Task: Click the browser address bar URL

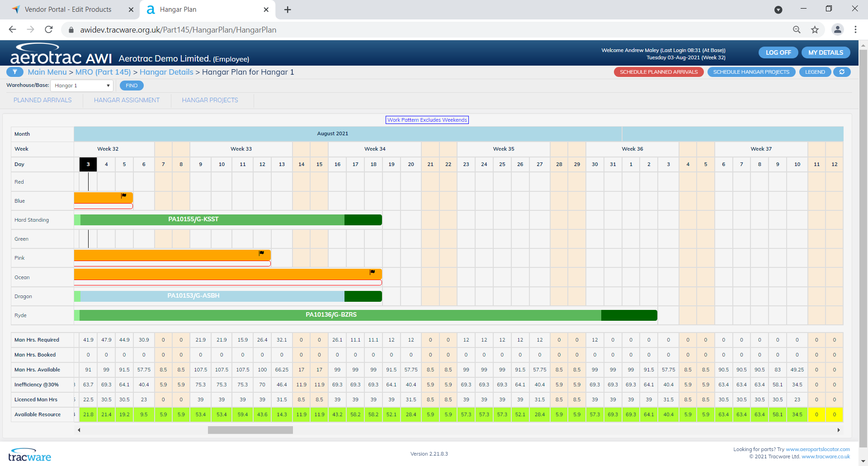Action: (x=178, y=30)
